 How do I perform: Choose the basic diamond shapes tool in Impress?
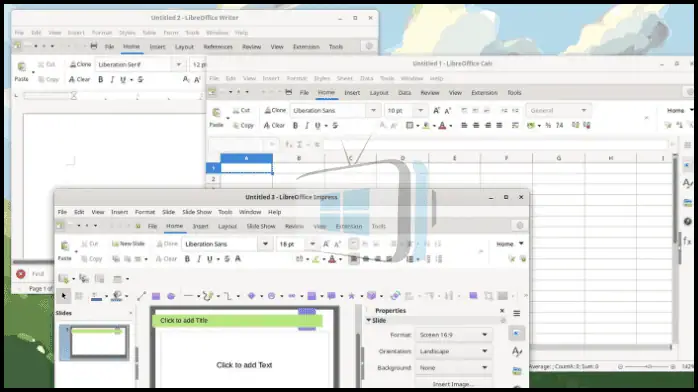click(x=252, y=296)
